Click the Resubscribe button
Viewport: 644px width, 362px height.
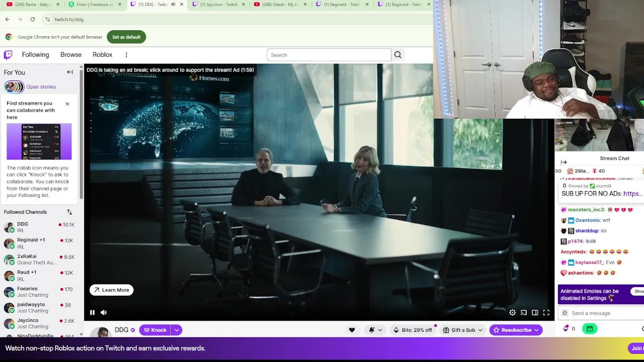[516, 330]
